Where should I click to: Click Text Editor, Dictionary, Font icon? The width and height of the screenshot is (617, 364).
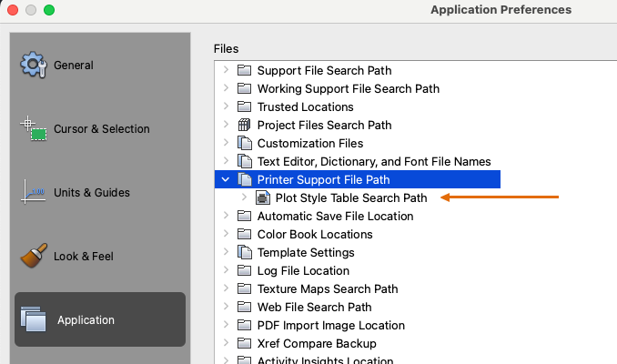[x=244, y=161]
